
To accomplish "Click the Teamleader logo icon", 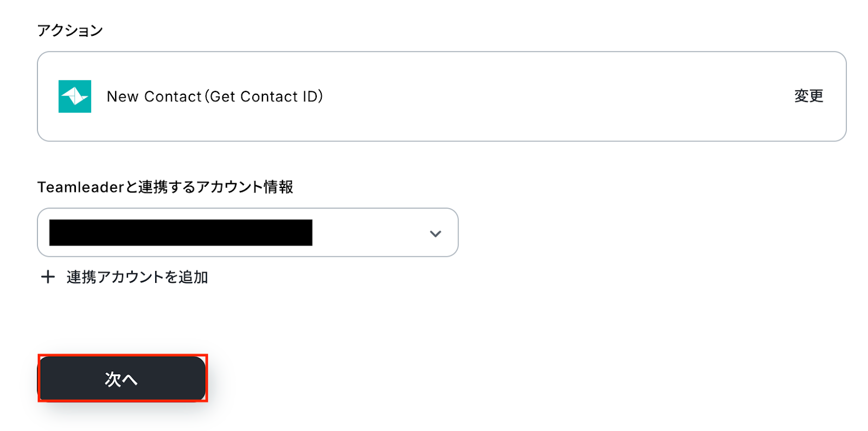I will coord(75,97).
